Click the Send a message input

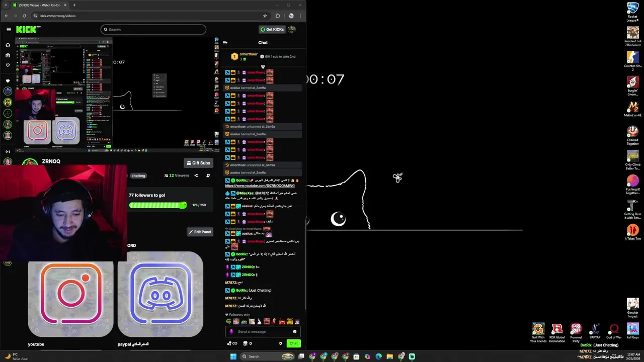(x=262, y=331)
